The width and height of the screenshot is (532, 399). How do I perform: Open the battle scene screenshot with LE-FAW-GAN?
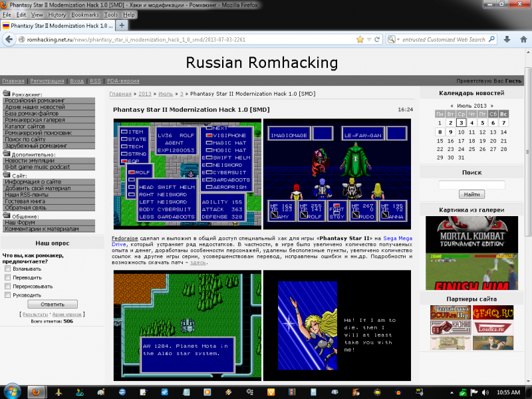tap(337, 174)
